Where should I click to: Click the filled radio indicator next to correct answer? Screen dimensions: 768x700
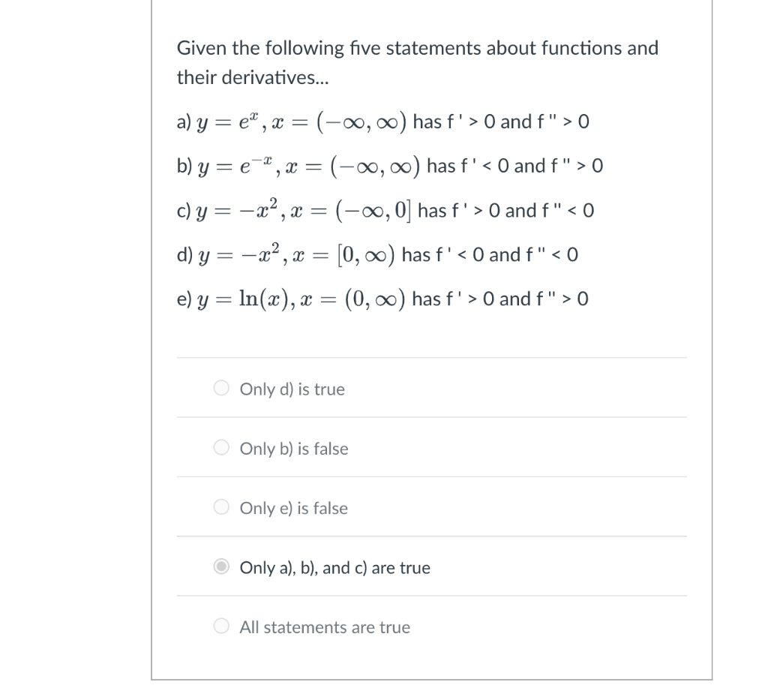point(222,566)
